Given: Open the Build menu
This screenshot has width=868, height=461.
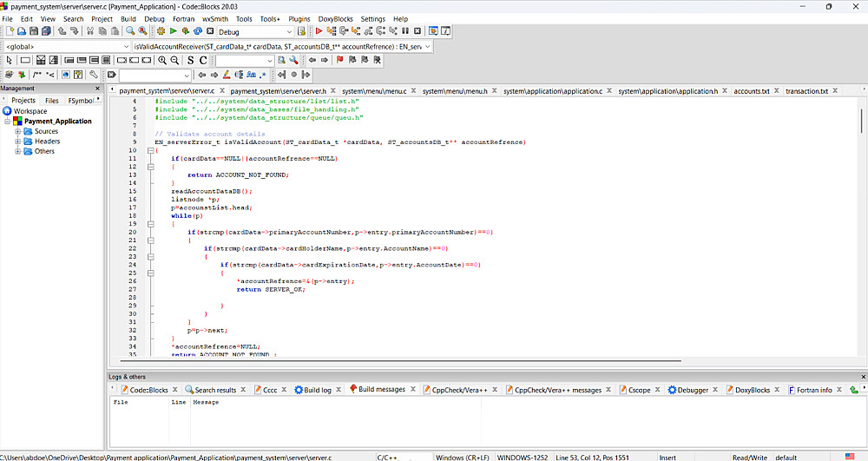Looking at the screenshot, I should click(128, 19).
